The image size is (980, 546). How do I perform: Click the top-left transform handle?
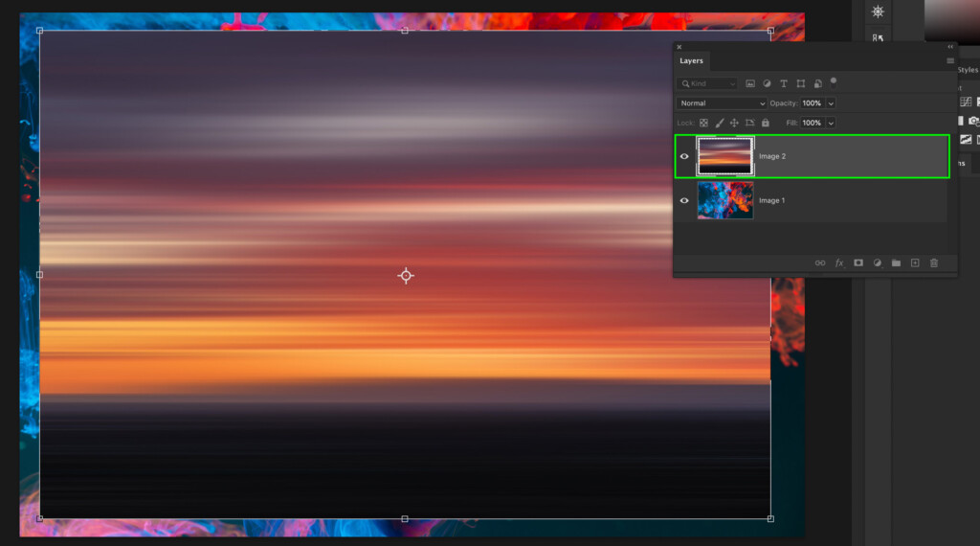[40, 31]
